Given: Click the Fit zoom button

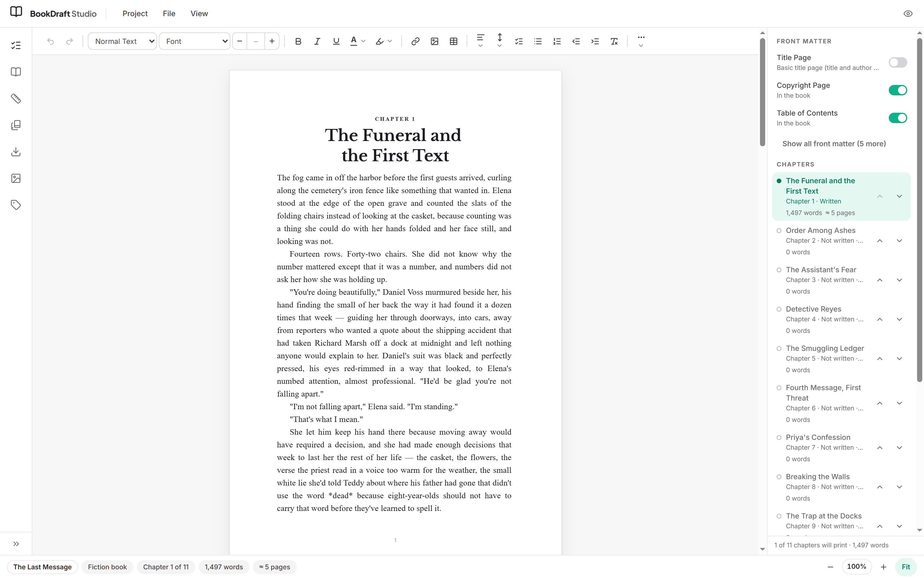Looking at the screenshot, I should pyautogui.click(x=906, y=566).
